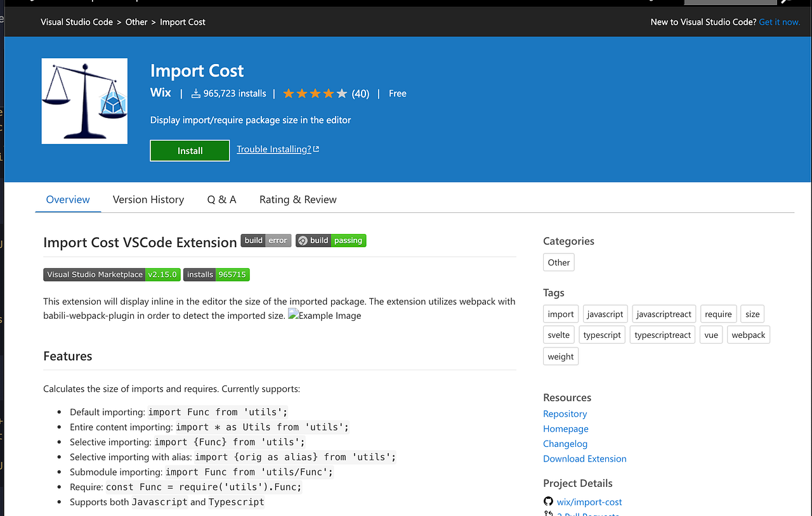Viewport: 812px width, 516px height.
Task: Click the Free price label
Action: pos(398,94)
